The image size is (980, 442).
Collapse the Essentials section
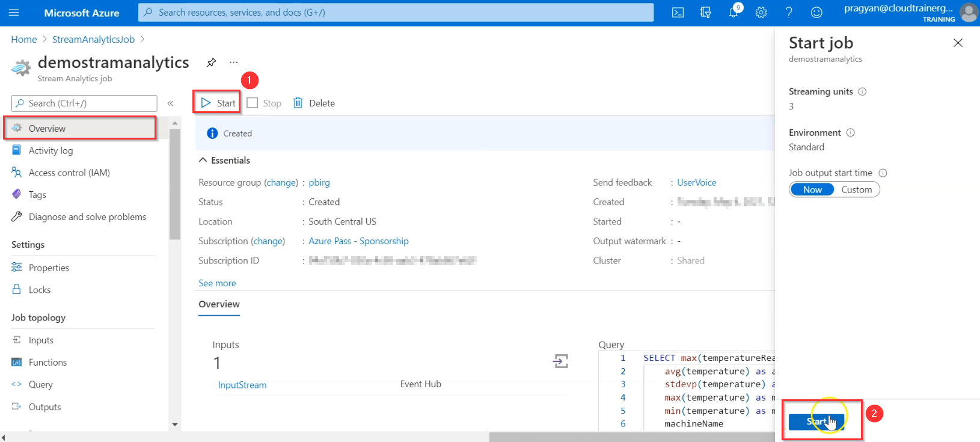coord(203,160)
